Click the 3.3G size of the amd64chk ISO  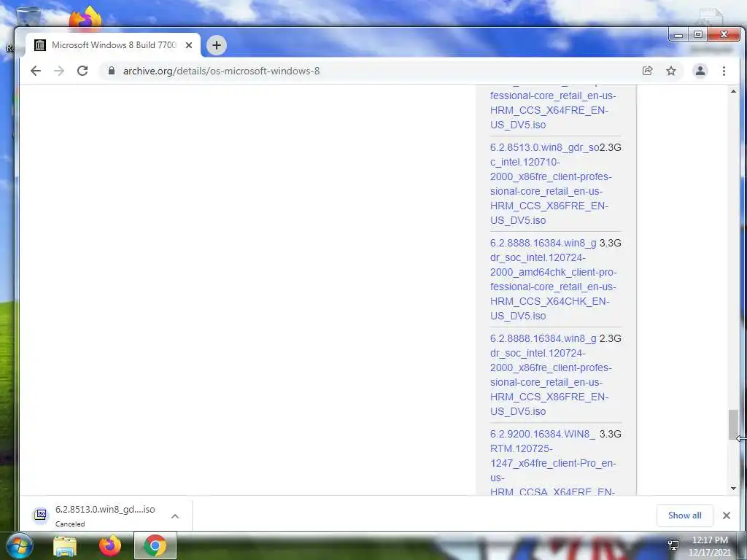coord(611,243)
